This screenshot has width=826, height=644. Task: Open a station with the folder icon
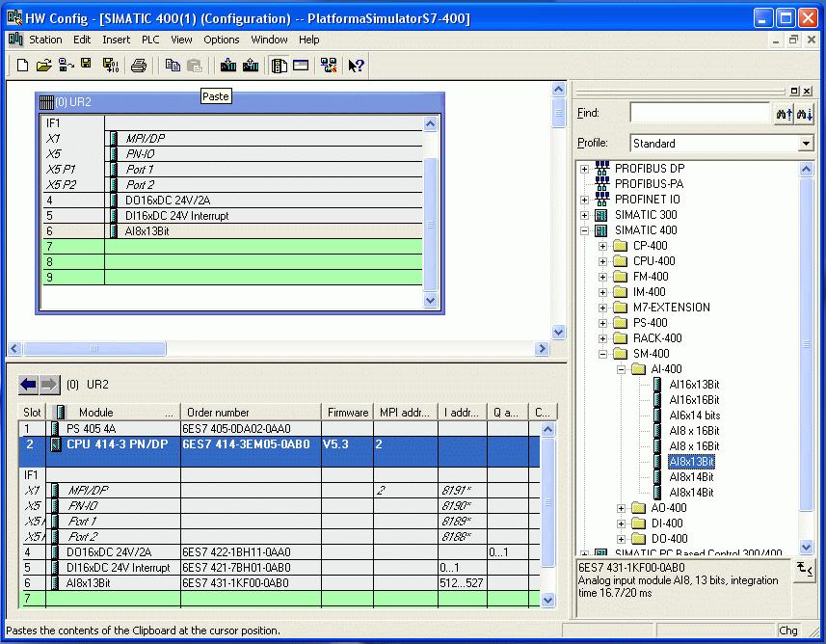43,66
